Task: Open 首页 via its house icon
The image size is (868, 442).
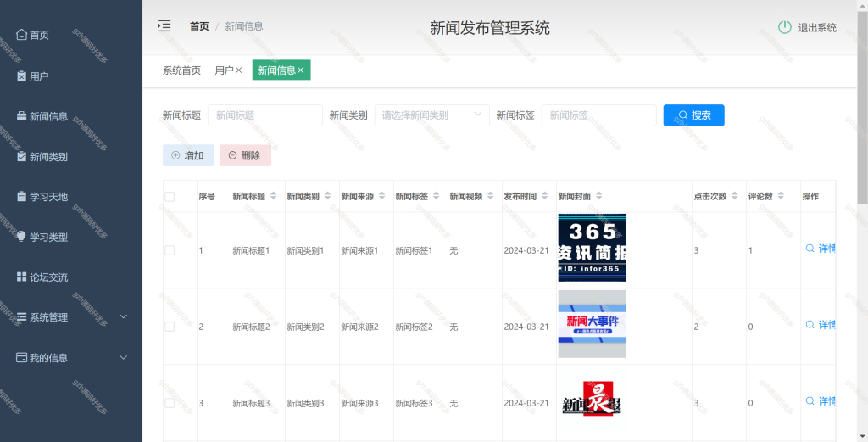Action: point(21,34)
